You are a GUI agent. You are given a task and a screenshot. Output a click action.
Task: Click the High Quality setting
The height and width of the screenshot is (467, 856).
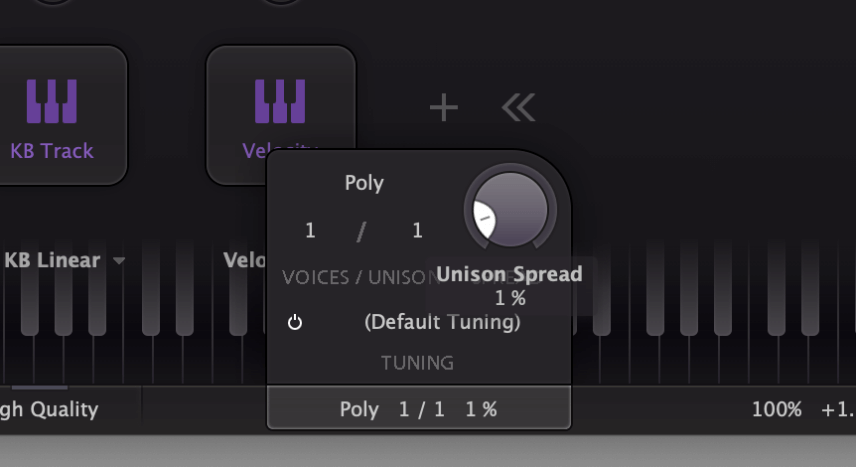[x=49, y=409]
